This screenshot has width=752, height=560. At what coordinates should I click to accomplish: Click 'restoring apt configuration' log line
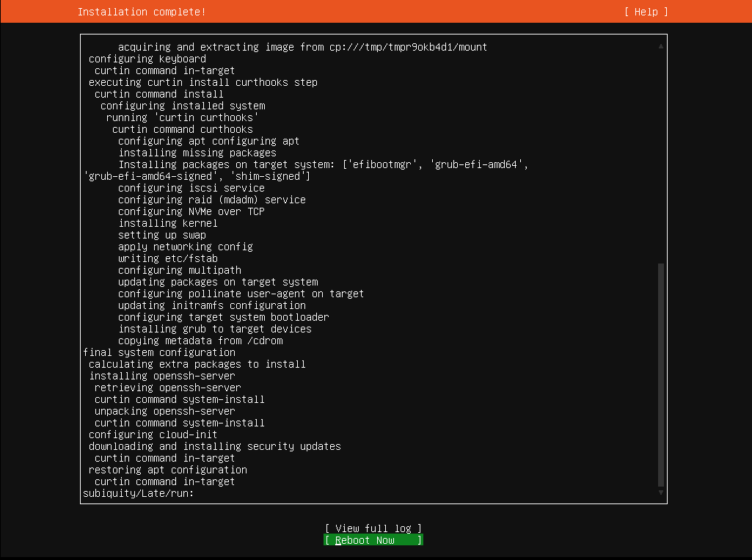[x=168, y=470]
